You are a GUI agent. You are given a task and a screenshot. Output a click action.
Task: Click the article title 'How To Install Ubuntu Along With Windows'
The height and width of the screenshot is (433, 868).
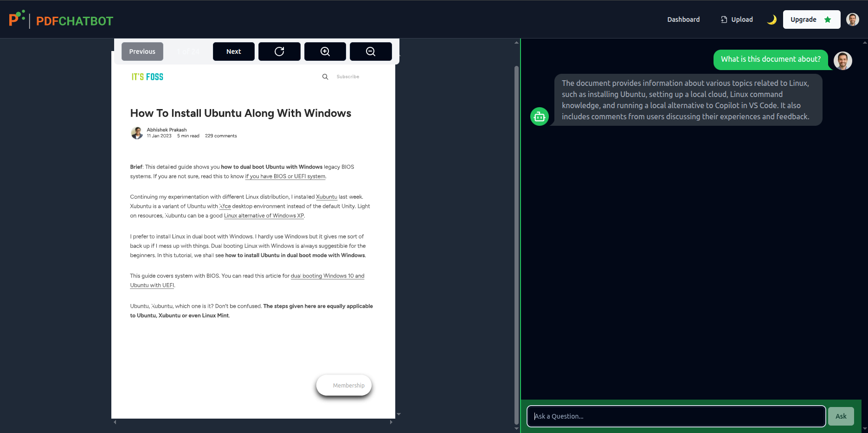[241, 113]
